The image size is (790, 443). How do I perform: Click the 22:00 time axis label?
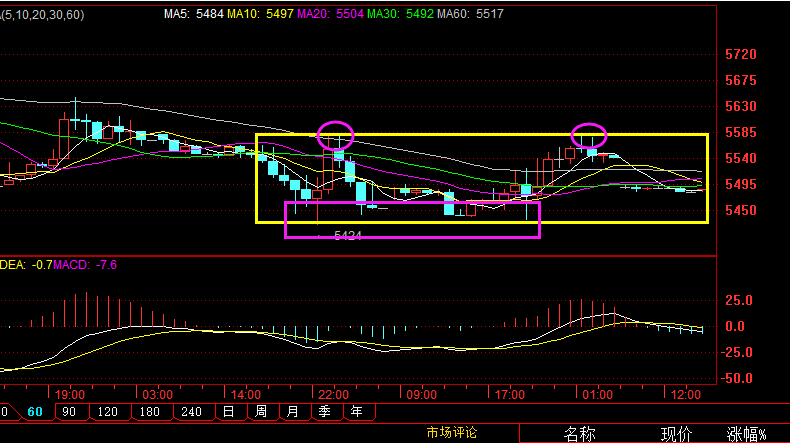[x=334, y=395]
